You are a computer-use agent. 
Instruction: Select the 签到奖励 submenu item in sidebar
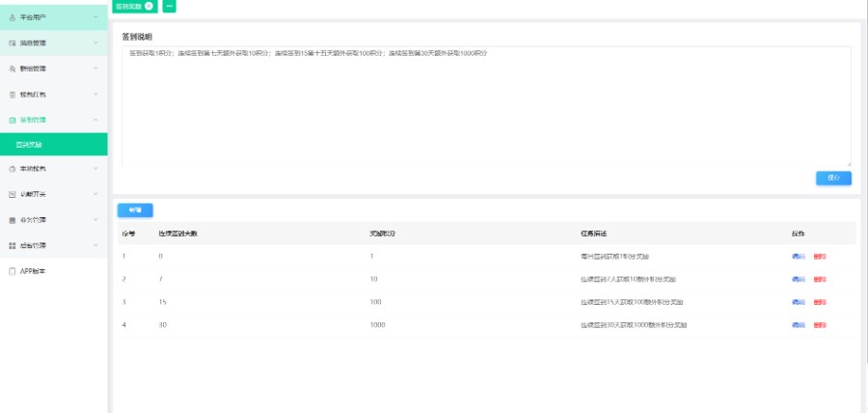54,145
